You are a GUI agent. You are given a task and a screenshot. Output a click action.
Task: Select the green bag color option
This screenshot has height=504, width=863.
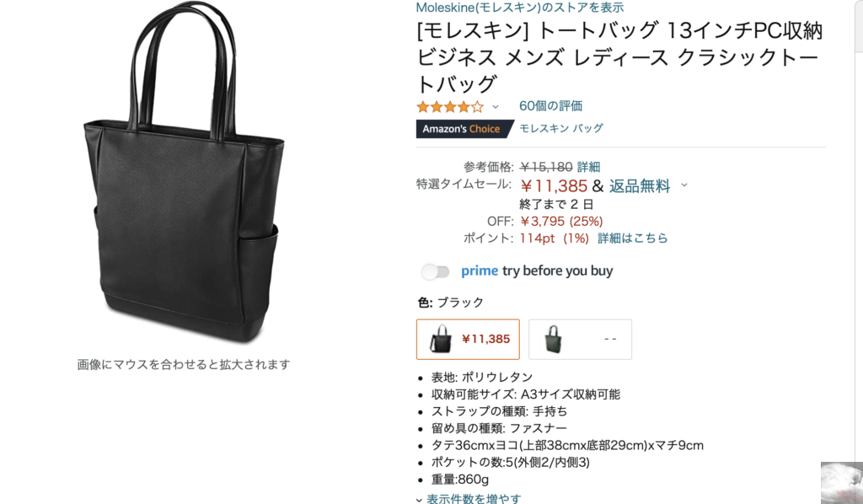point(580,339)
